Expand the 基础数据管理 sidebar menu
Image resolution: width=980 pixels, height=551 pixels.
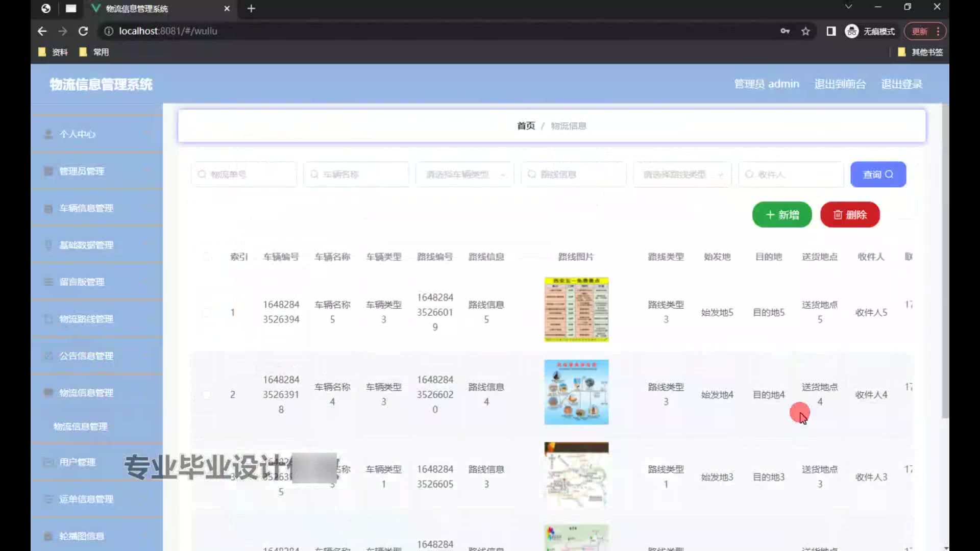click(x=97, y=245)
